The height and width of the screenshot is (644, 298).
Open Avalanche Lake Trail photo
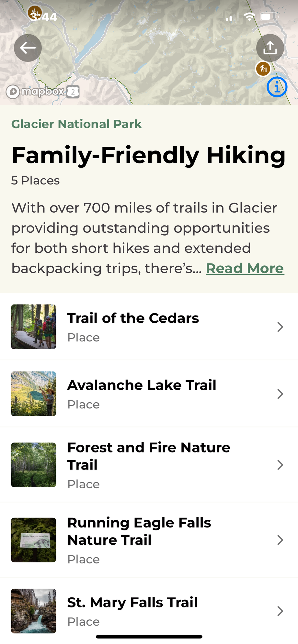click(34, 394)
